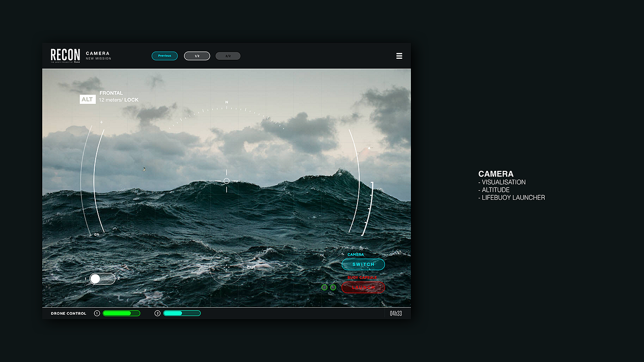Click the "- VISUALISATION" caption line

pos(502,182)
